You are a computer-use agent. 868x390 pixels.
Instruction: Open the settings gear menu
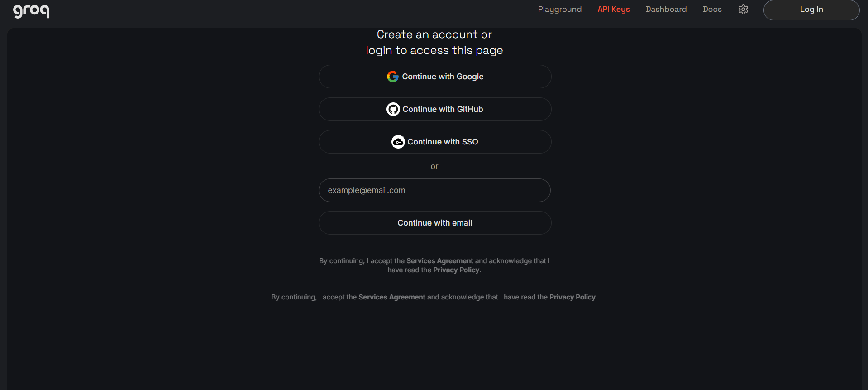point(743,9)
